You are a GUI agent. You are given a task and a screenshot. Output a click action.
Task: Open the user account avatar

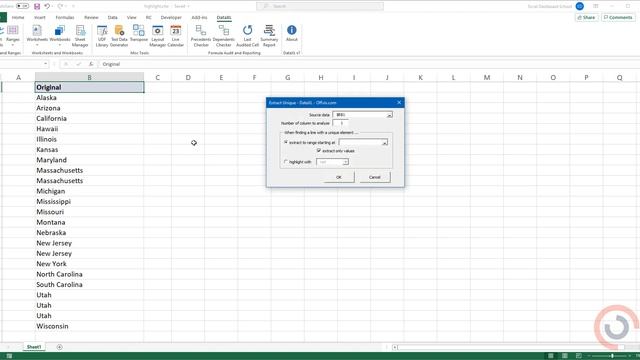click(x=580, y=6)
